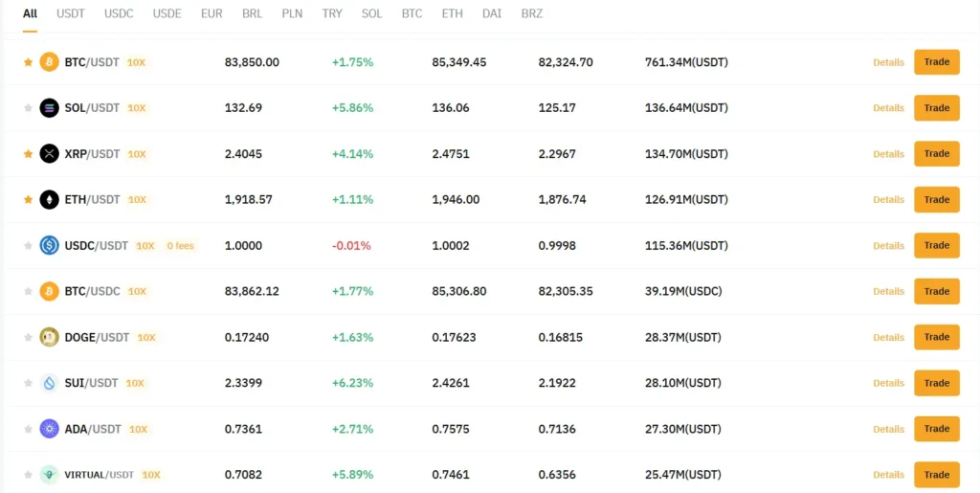The height and width of the screenshot is (493, 980).
Task: Click Trade button for XRP/USDT
Action: (937, 154)
